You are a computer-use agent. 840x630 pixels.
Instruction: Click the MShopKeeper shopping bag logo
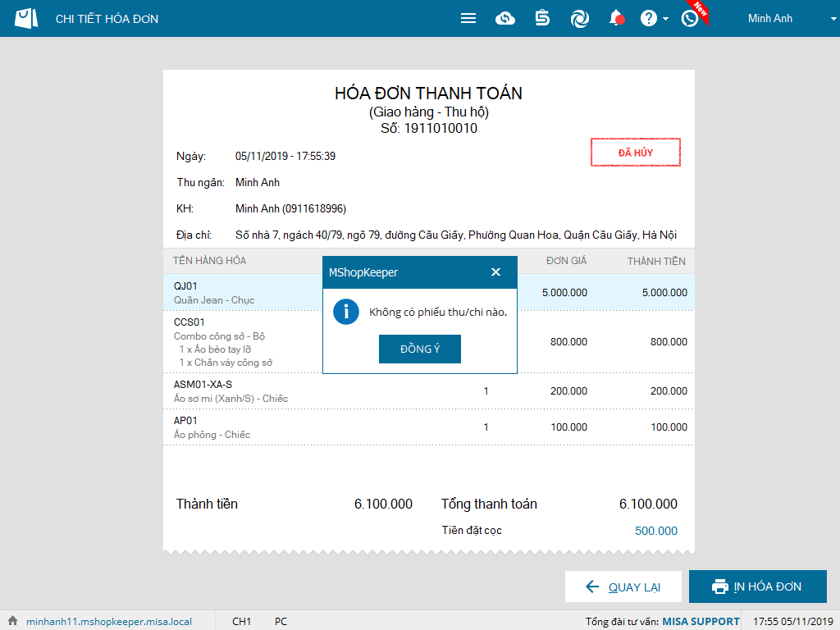(25, 18)
